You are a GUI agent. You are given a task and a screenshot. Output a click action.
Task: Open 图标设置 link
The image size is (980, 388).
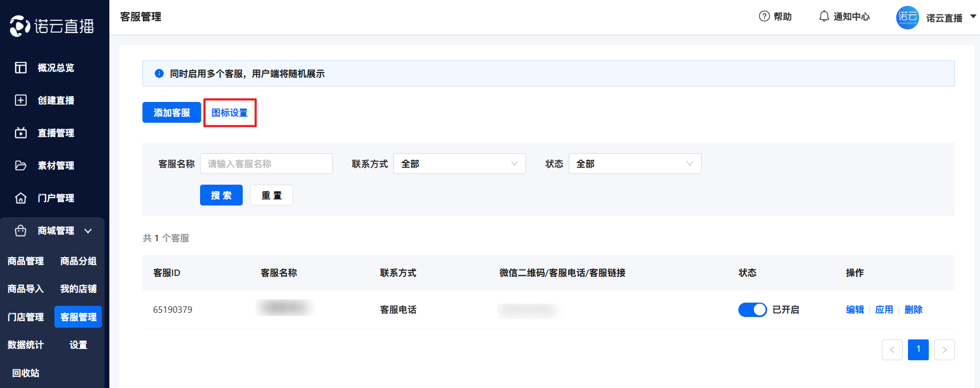(x=229, y=113)
